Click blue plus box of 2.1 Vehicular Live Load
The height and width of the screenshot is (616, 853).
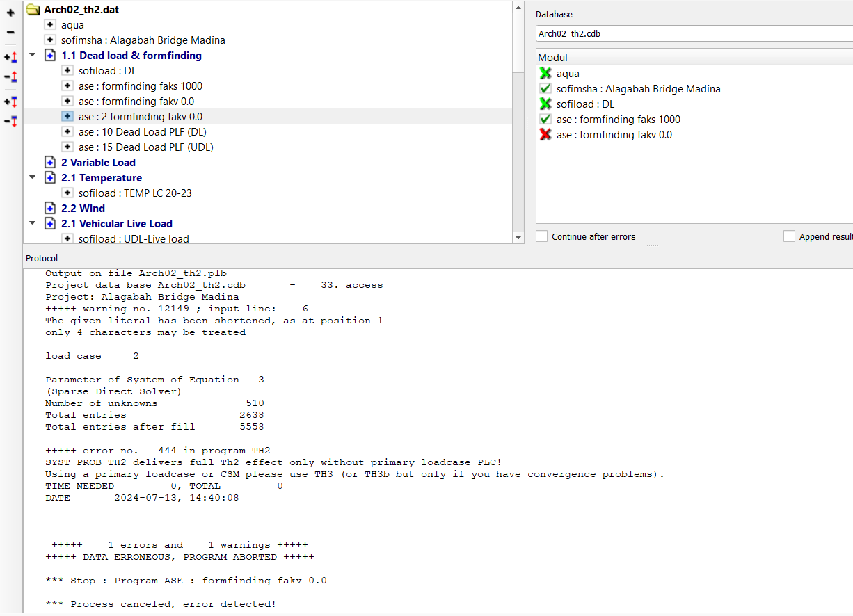point(50,223)
